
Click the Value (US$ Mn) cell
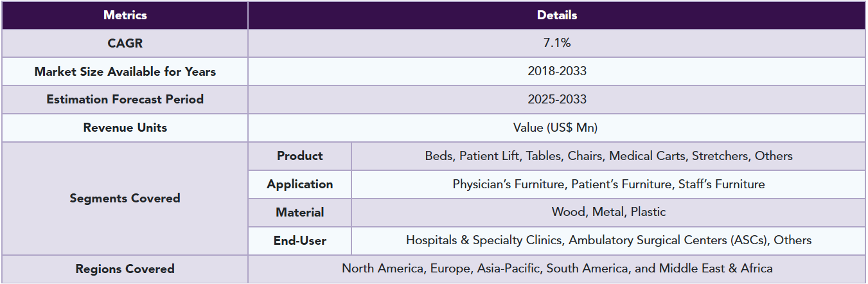[x=556, y=128]
